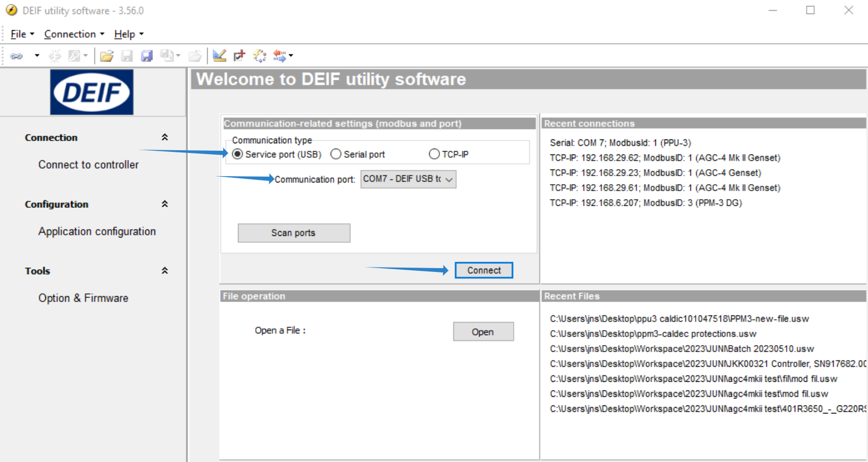
Task: Click the chain-link connect icon in toolbar
Action: coord(17,56)
